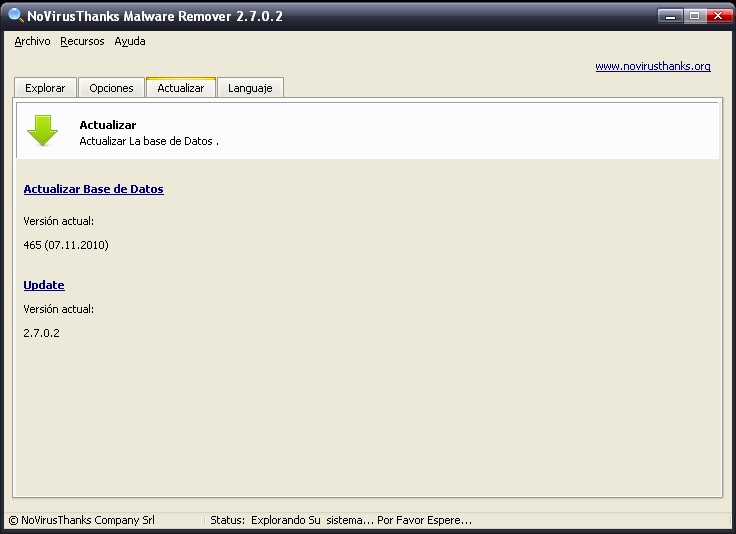Select the database version 465 (07.11.2010) text

[66, 245]
